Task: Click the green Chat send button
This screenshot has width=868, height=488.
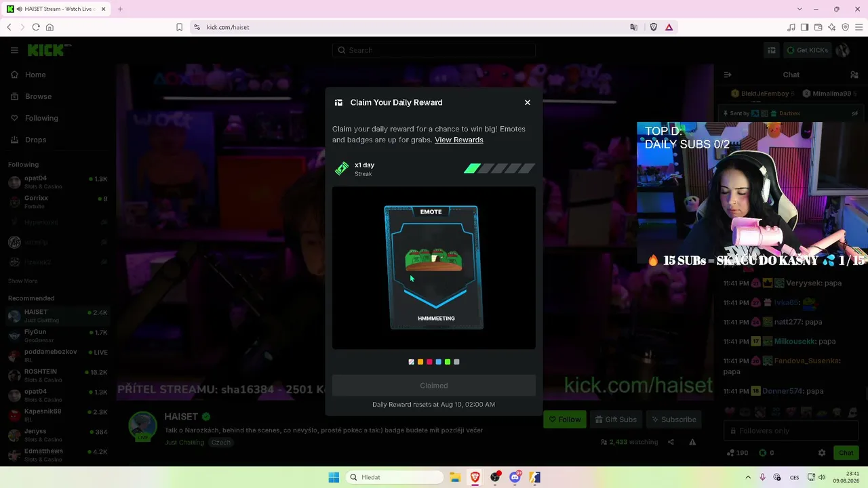Action: [846, 453]
